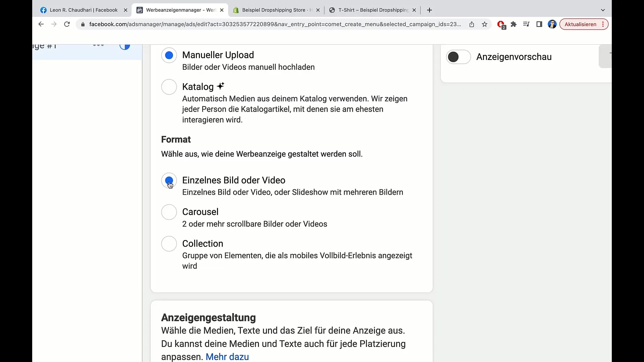Click the Aktualisieren browser update button

coord(580,24)
